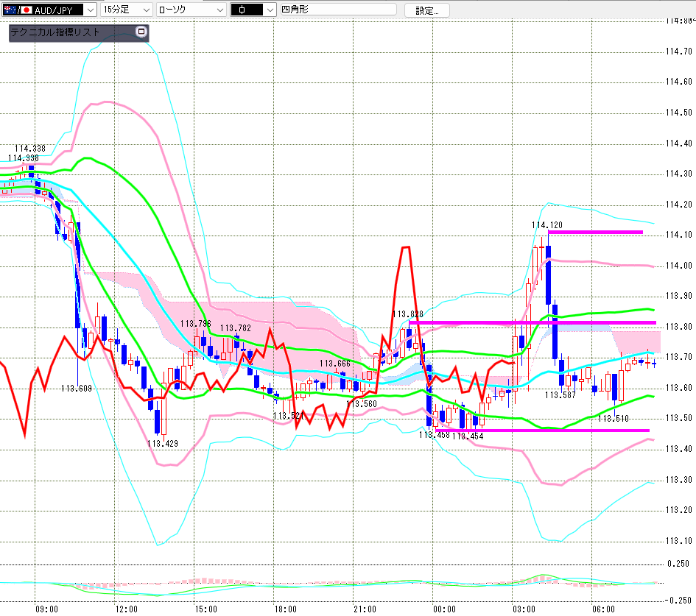The width and height of the screenshot is (696, 616).
Task: Click the 113.429 low price label
Action: pyautogui.click(x=163, y=444)
